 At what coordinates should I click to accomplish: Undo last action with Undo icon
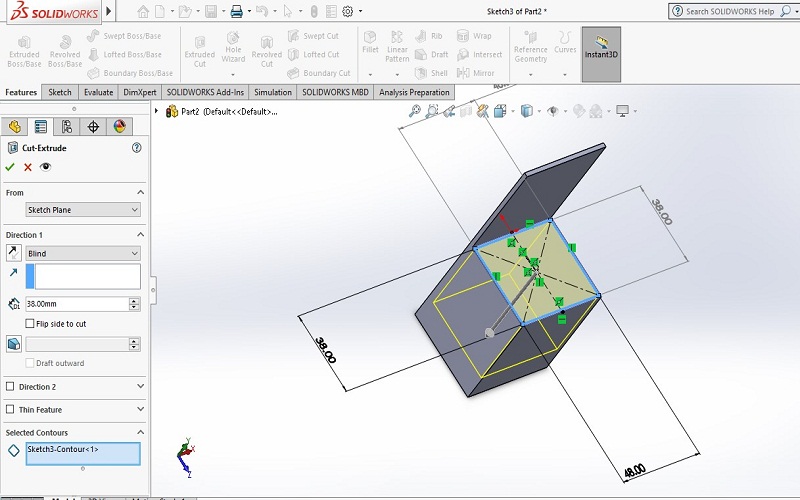(x=262, y=11)
